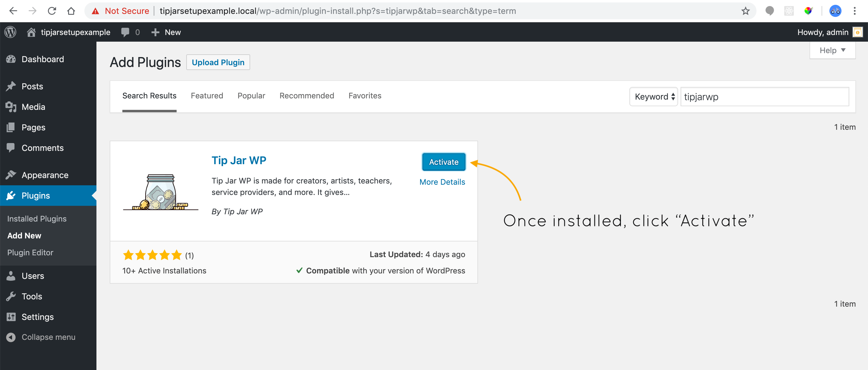Click the Plugins sidebar menu item
Viewport: 868px width, 370px height.
pyautogui.click(x=48, y=196)
